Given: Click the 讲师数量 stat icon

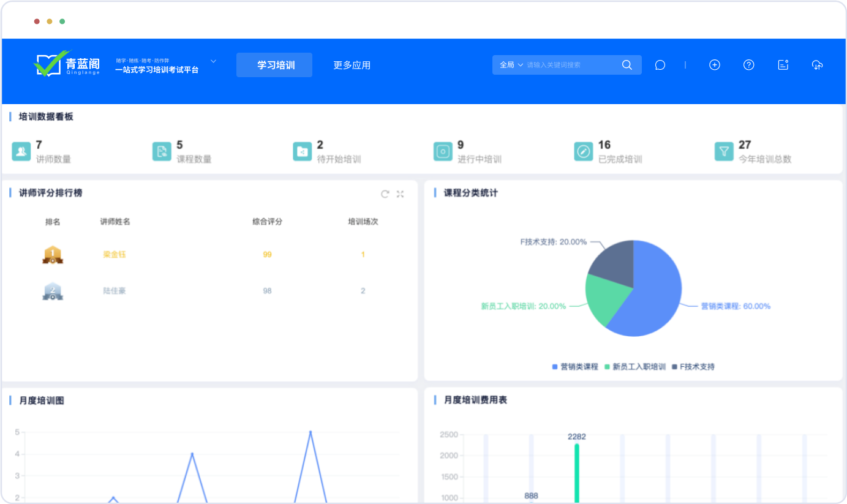Looking at the screenshot, I should 21,151.
